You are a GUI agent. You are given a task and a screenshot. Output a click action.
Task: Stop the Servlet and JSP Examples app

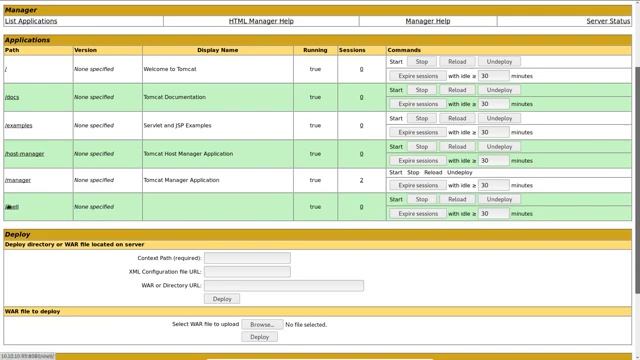pyautogui.click(x=422, y=118)
